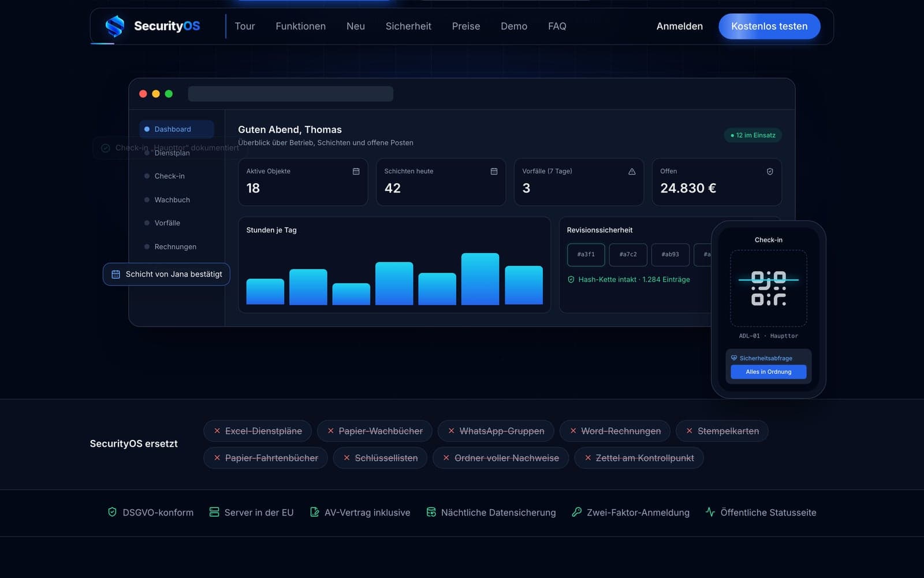This screenshot has width=924, height=578.
Task: Select Dashboard in the mockup sidebar
Action: 177,129
